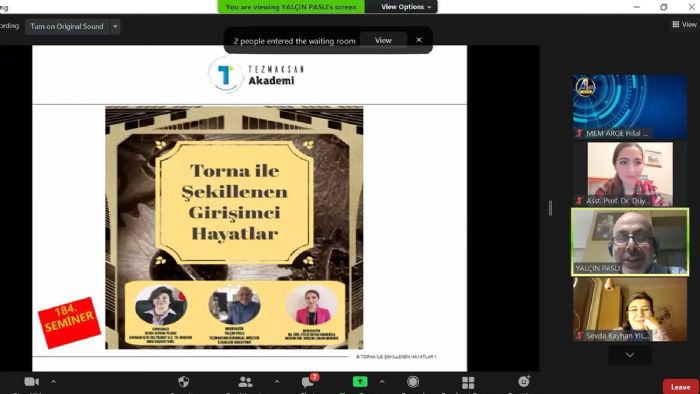The image size is (700, 394).
Task: Expand the Share Screen options caret
Action: point(382,382)
